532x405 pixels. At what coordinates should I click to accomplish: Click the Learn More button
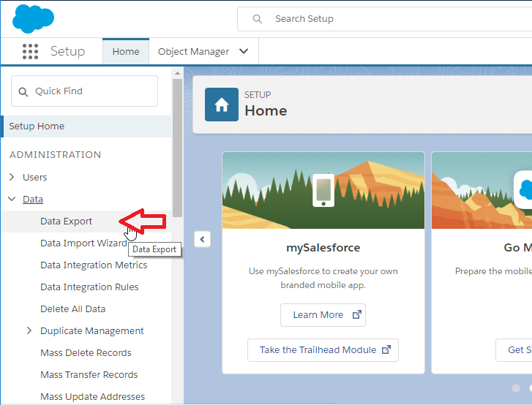323,315
